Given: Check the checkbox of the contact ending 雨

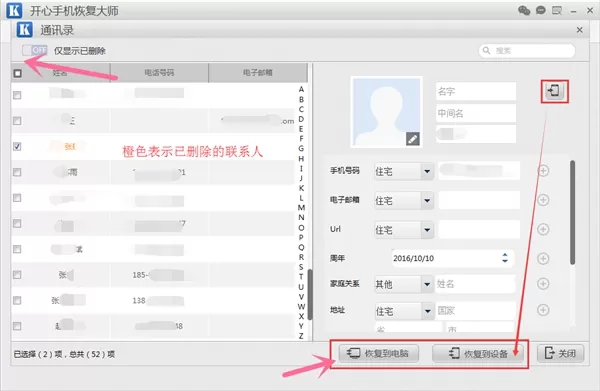Looking at the screenshot, I should 17,172.
